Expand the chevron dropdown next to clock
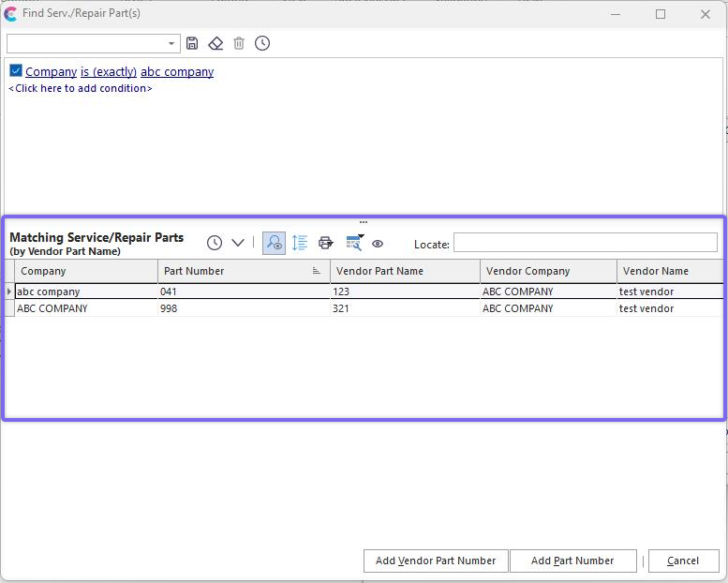 (238, 243)
